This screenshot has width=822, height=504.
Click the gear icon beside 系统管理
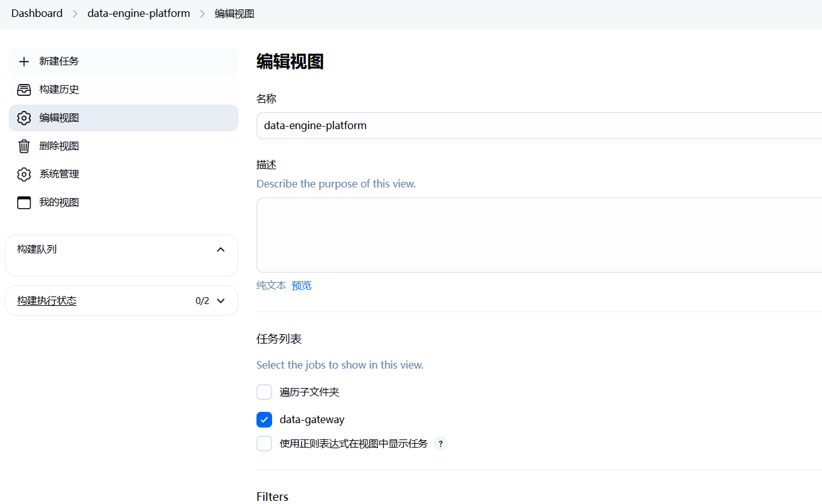[24, 174]
